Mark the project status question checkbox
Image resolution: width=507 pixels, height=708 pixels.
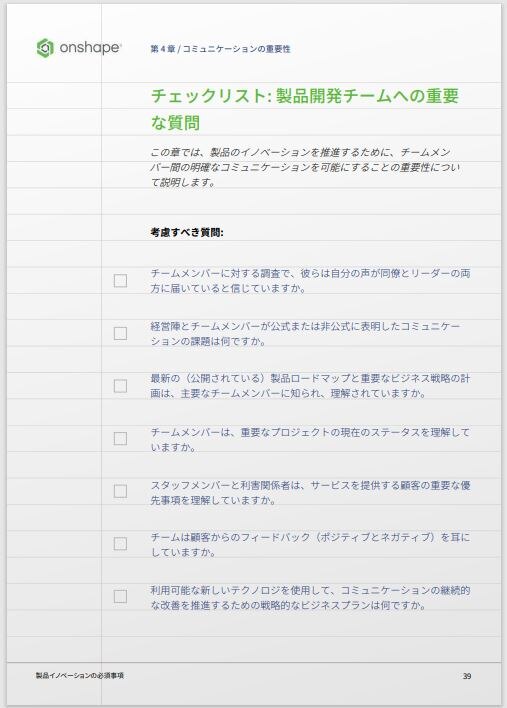click(120, 438)
